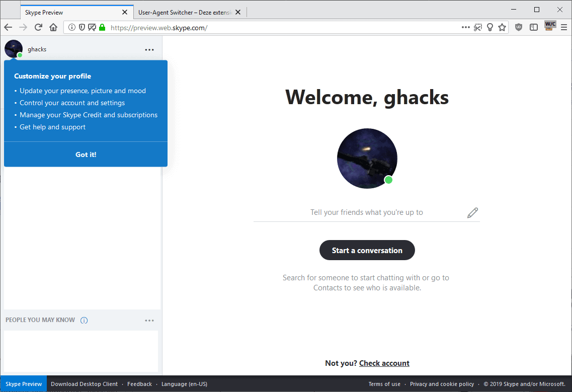Click the permissions icon next to padlock
The image size is (572, 392).
92,27
